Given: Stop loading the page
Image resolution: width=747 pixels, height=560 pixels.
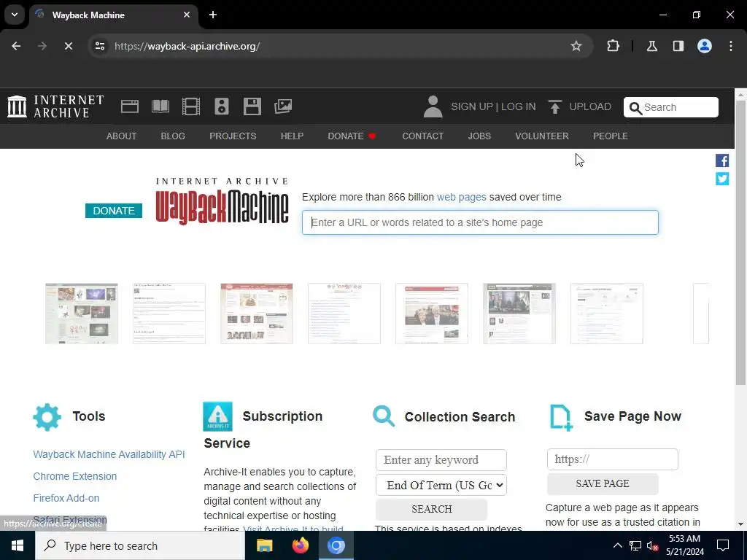Looking at the screenshot, I should point(68,46).
